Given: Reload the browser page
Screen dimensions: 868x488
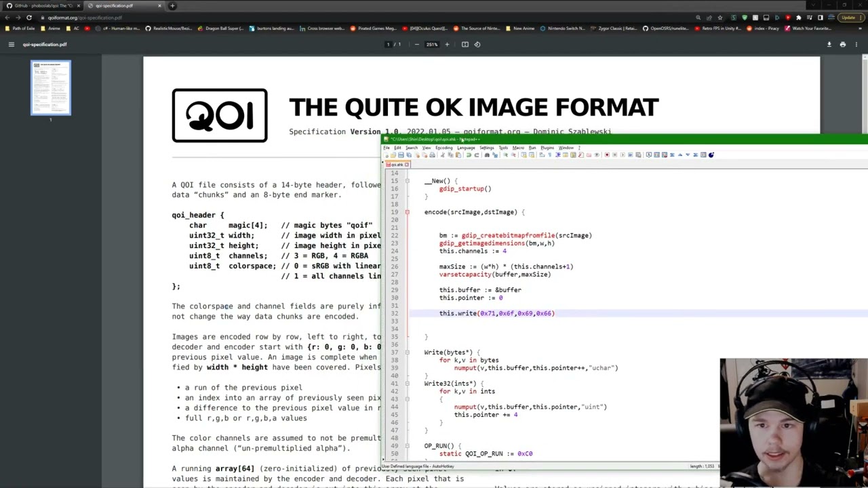Looking at the screenshot, I should [x=28, y=17].
